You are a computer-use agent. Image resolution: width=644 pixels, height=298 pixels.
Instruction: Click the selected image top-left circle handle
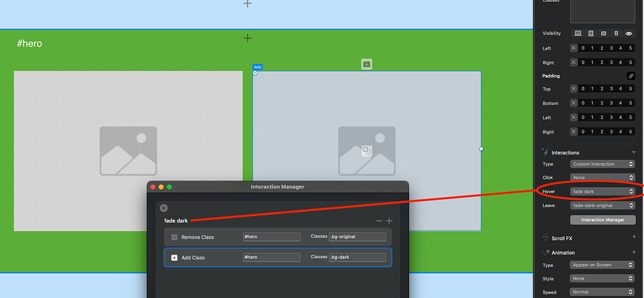coord(255,73)
